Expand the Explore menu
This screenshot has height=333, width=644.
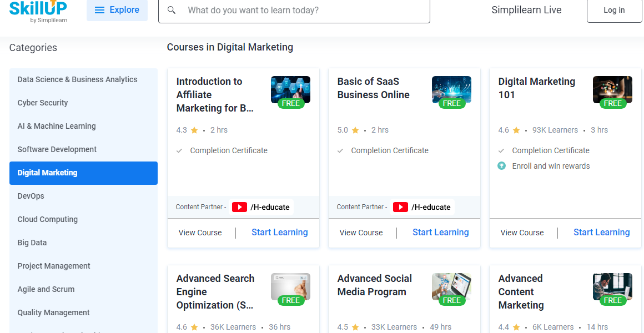click(x=117, y=10)
